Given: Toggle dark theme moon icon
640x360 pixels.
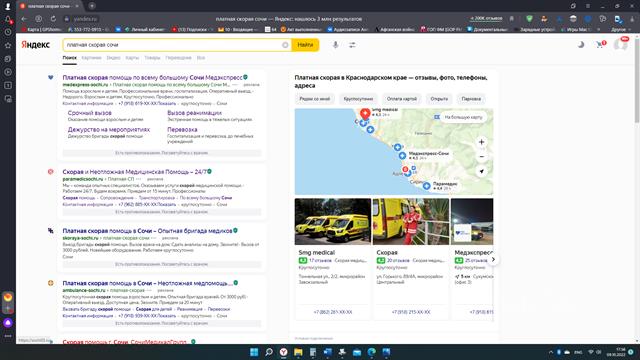Looking at the screenshot, I should pyautogui.click(x=580, y=44).
